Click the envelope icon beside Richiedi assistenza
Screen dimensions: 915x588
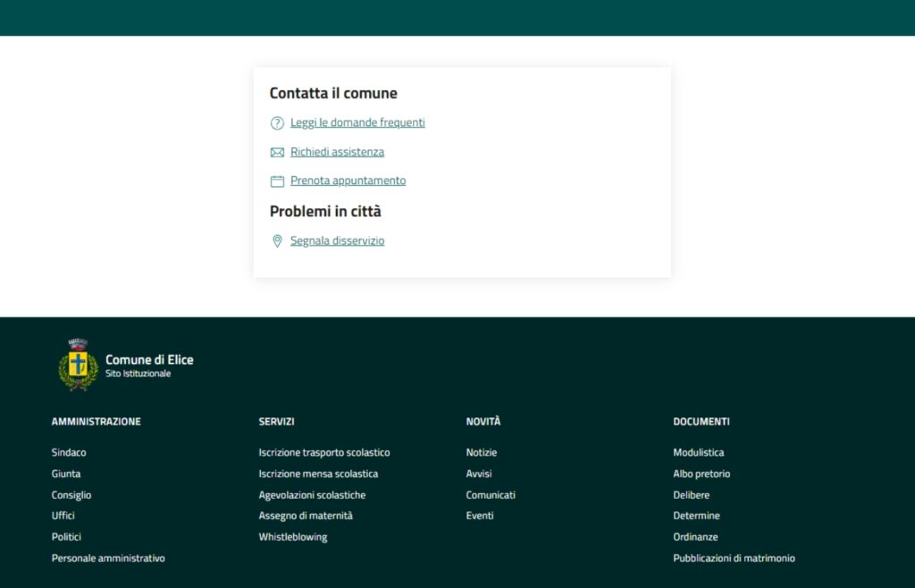(277, 153)
